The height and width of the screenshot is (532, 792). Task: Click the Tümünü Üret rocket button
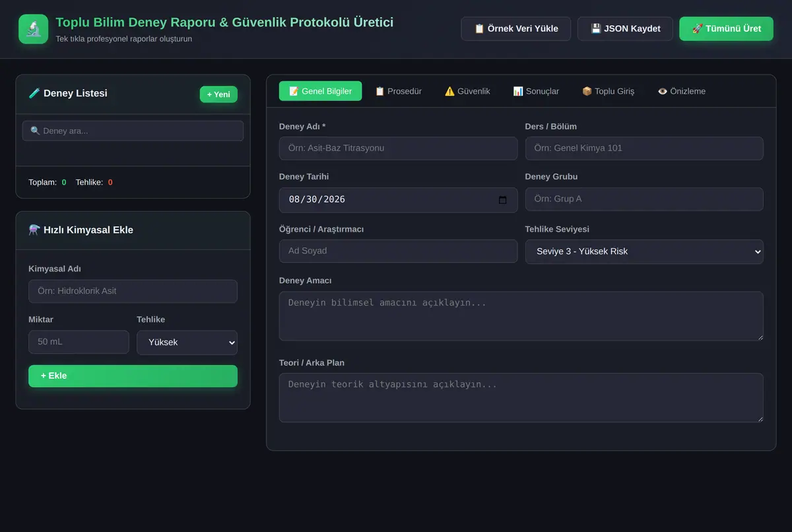[x=726, y=29]
